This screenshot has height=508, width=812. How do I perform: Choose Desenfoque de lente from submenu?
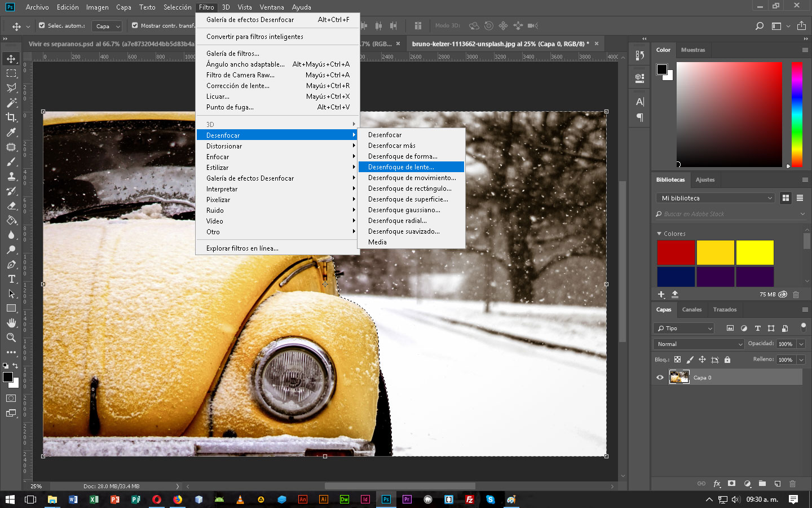(411, 167)
